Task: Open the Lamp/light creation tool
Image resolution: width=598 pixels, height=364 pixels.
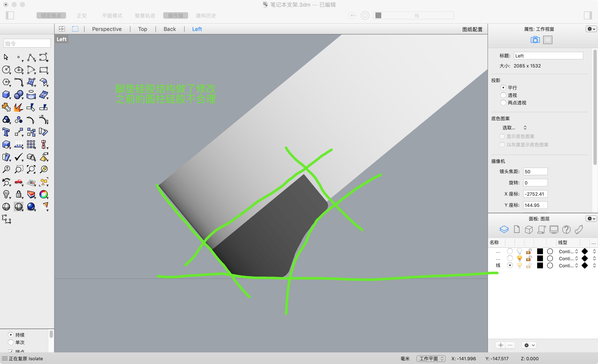Action: (6, 194)
